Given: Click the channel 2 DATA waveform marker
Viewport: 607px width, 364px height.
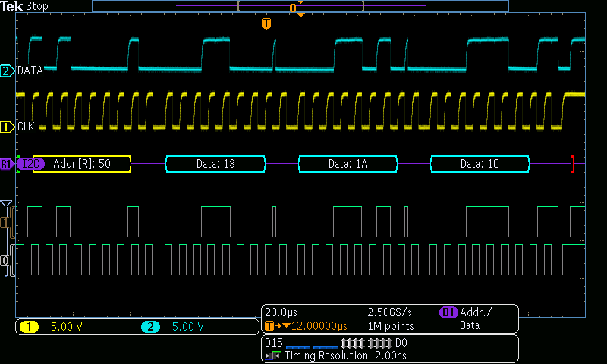Looking at the screenshot, I should [7, 71].
